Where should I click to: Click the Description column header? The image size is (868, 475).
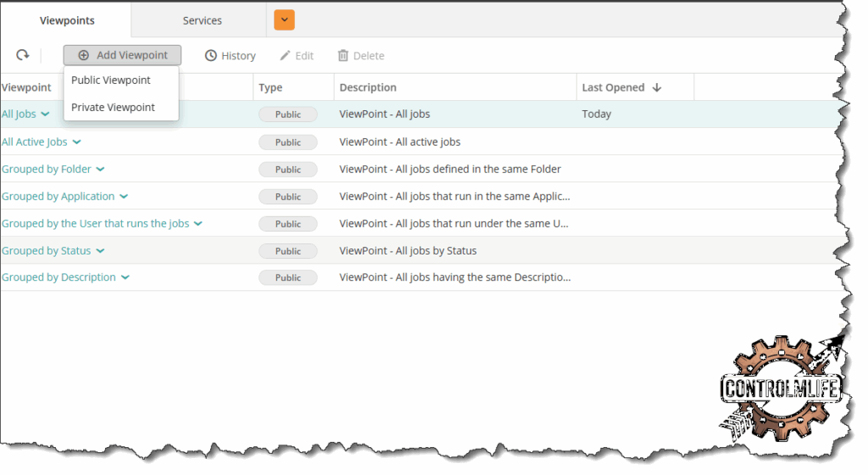[368, 87]
